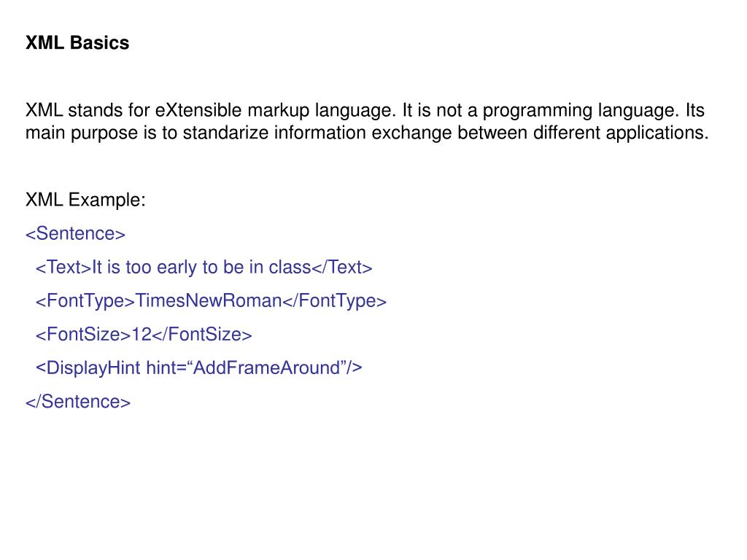This screenshot has height=560, width=747.
Task: Click the 'XML Example:' label
Action: click(x=85, y=200)
